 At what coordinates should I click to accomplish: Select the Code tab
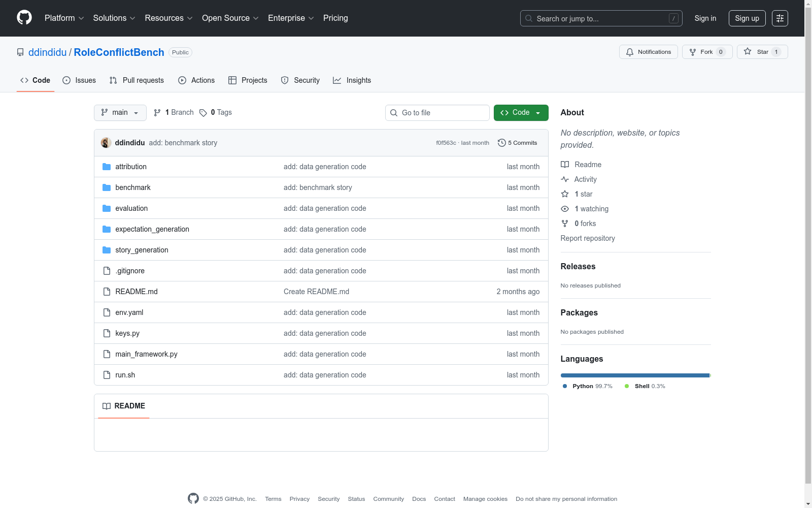pos(36,80)
